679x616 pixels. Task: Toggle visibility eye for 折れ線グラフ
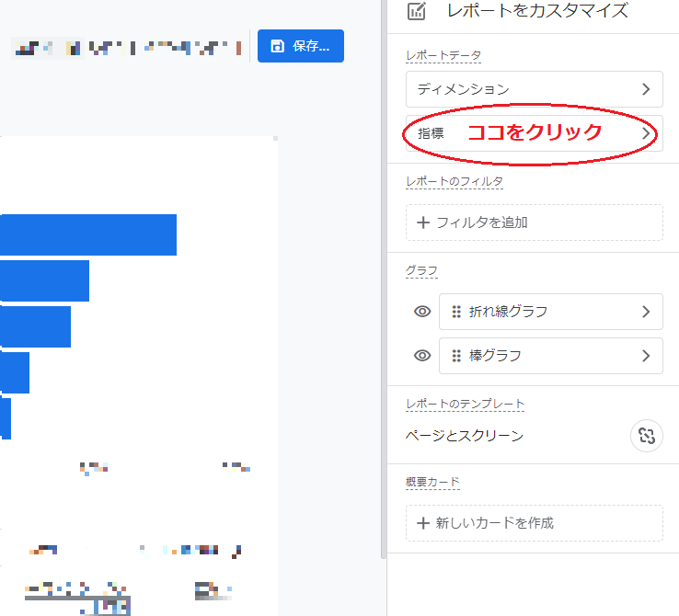point(422,312)
